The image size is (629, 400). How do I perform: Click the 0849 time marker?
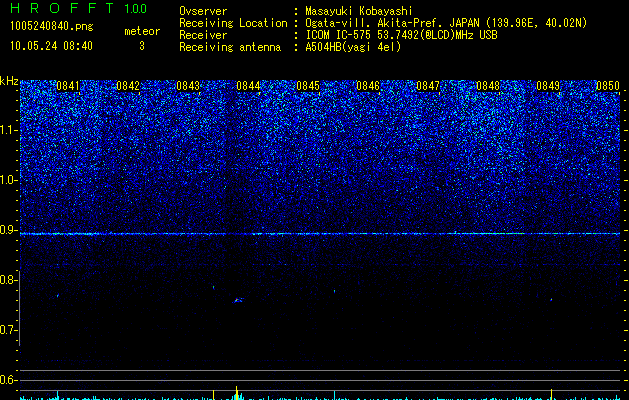click(x=548, y=86)
